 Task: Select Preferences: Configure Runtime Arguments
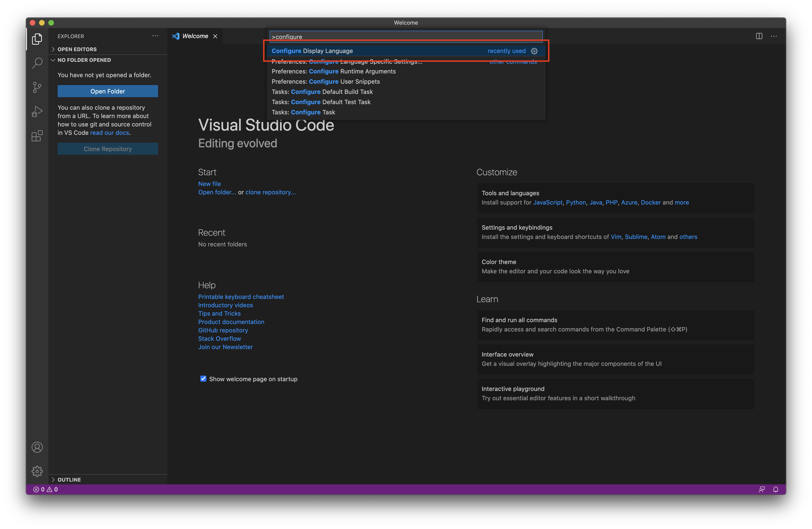click(406, 71)
